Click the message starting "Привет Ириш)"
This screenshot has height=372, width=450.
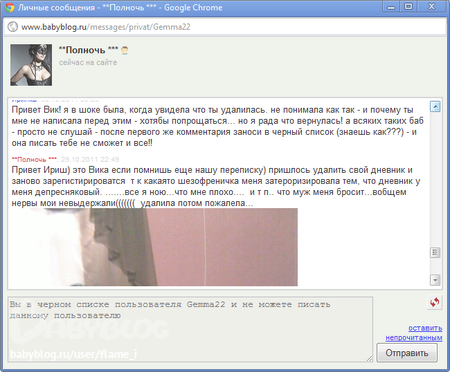[x=216, y=186]
